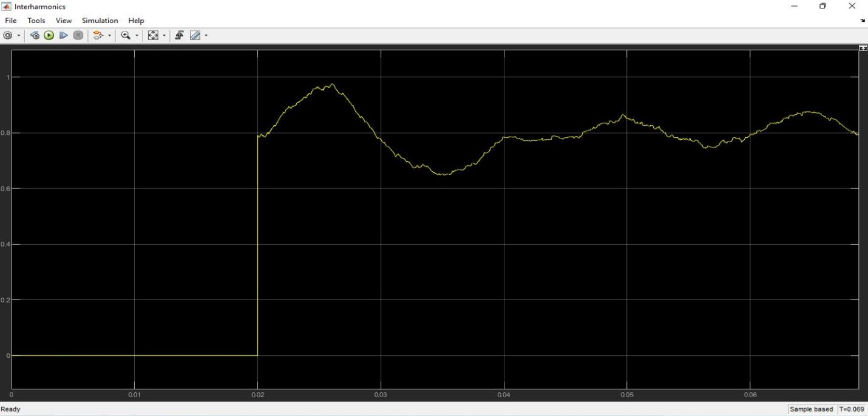Expand the zoom tool dropdown arrow
Viewport: 868px width, 416px height.
(x=137, y=35)
